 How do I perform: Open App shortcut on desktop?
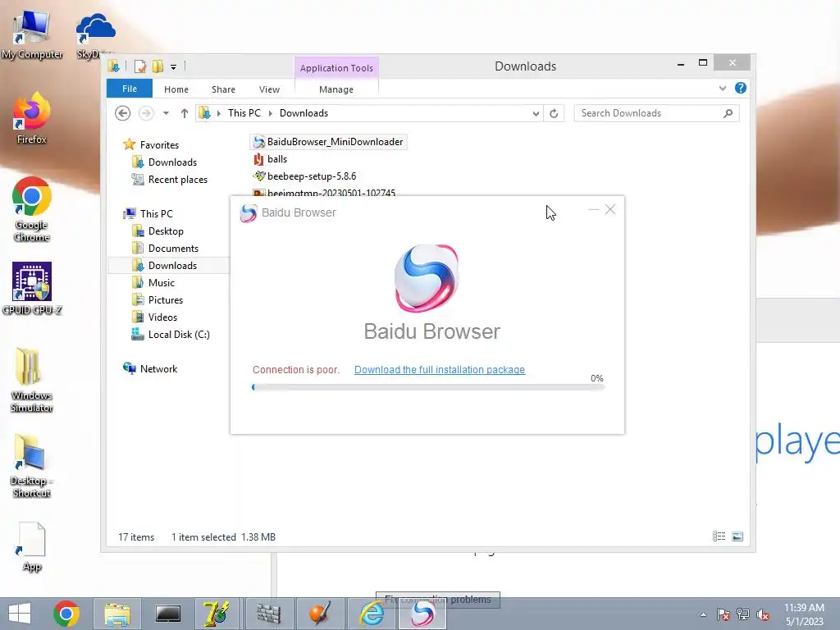click(x=32, y=547)
